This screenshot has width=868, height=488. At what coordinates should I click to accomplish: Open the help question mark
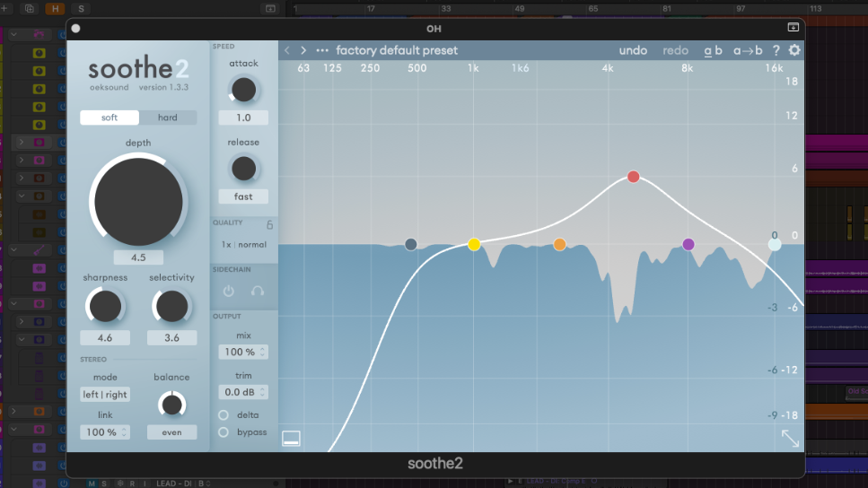[x=776, y=50]
